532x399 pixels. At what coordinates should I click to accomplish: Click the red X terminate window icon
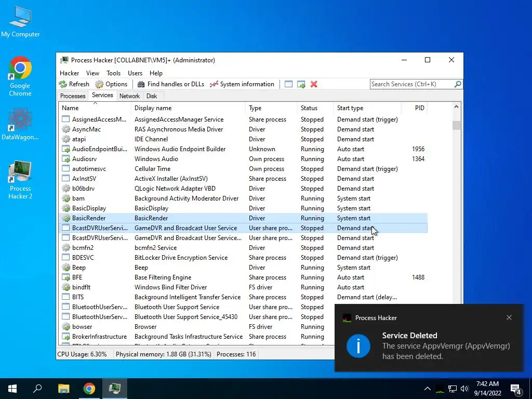pyautogui.click(x=314, y=84)
